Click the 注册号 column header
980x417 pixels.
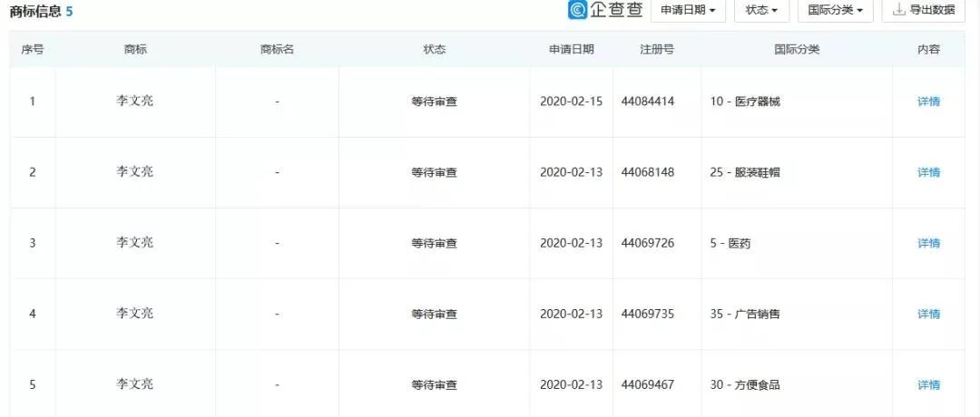(657, 49)
